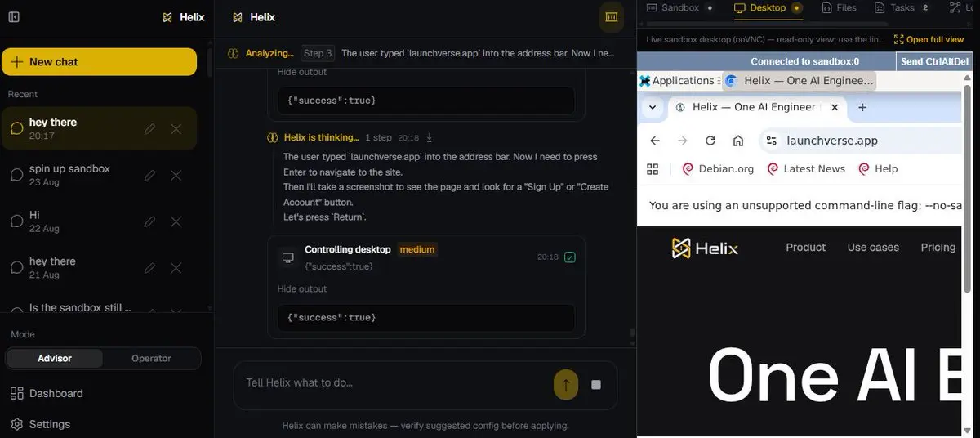Image resolution: width=980 pixels, height=438 pixels.
Task: Start a New chat
Action: [99, 62]
